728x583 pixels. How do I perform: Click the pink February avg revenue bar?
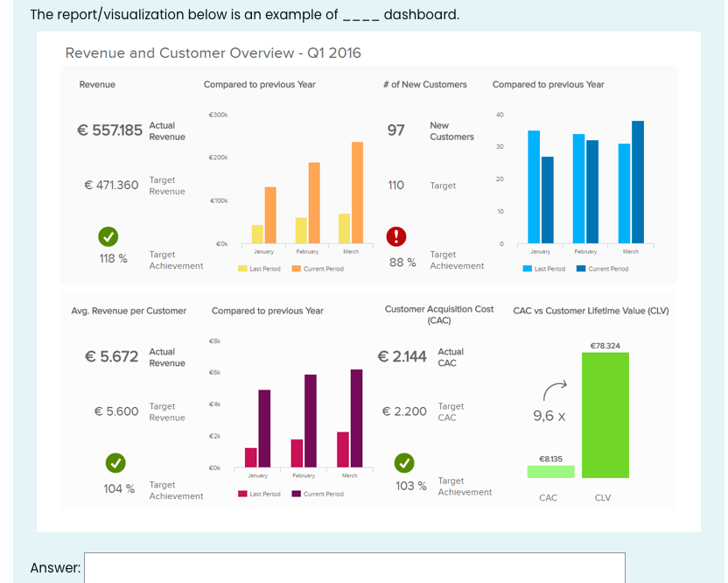pos(297,453)
